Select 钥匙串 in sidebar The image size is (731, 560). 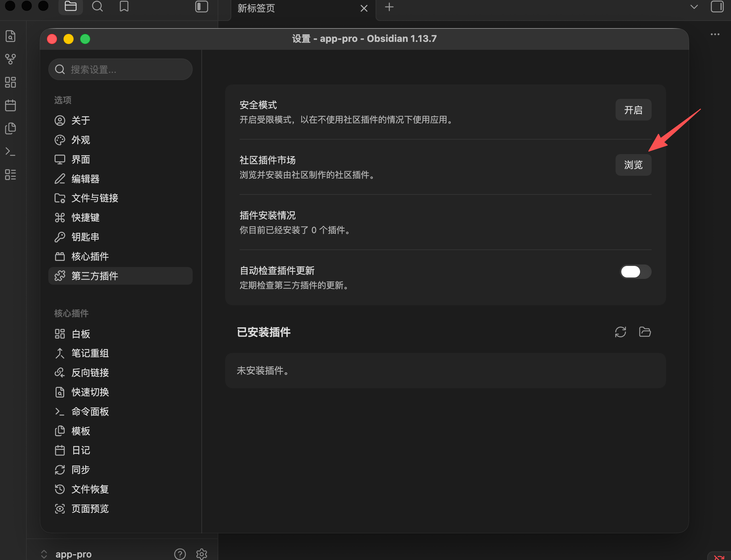[120, 237]
